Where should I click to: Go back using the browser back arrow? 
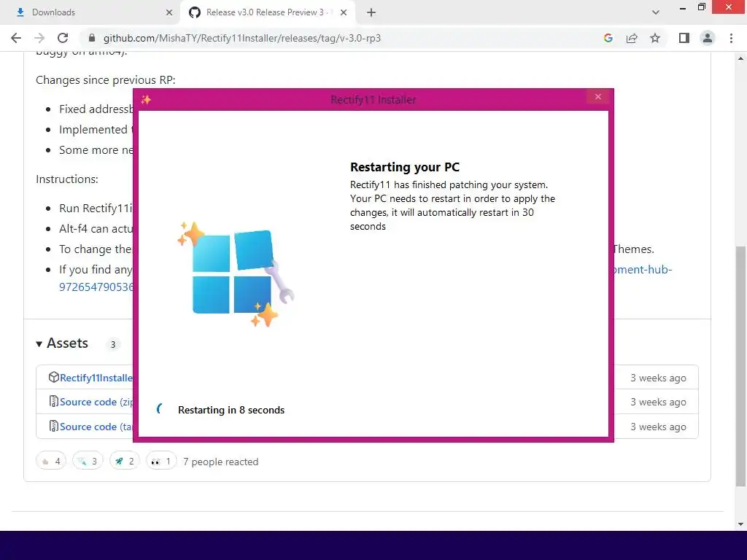point(16,38)
